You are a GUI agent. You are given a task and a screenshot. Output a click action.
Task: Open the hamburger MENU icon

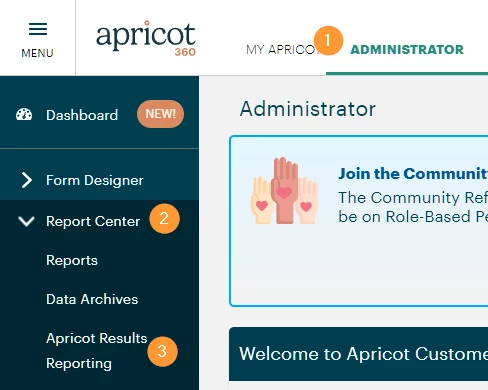point(38,29)
